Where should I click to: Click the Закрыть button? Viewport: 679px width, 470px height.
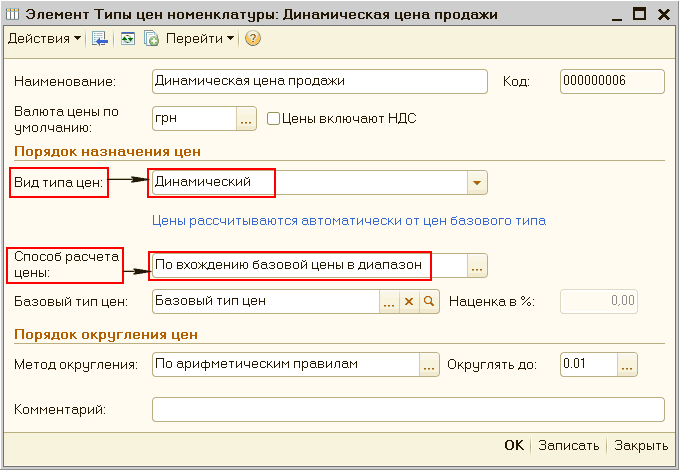point(641,446)
